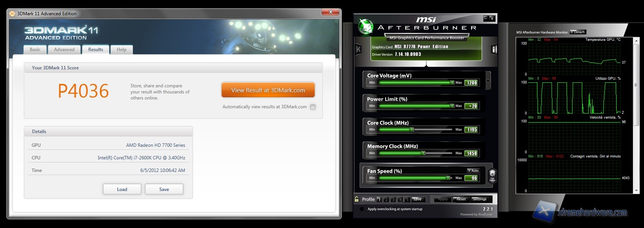644x228 pixels.
Task: Expand the Core Voltage dropdown arrow
Action: point(488,82)
